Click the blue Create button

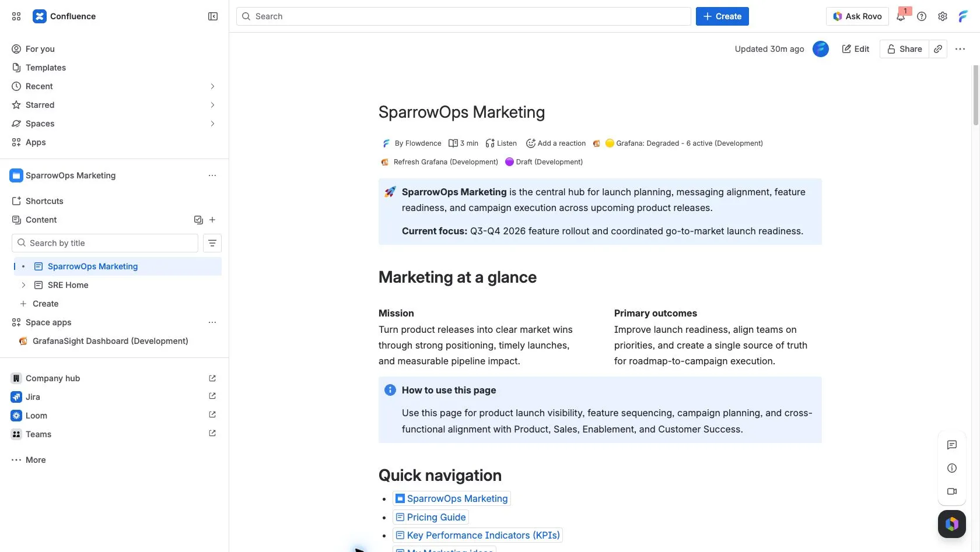722,16
